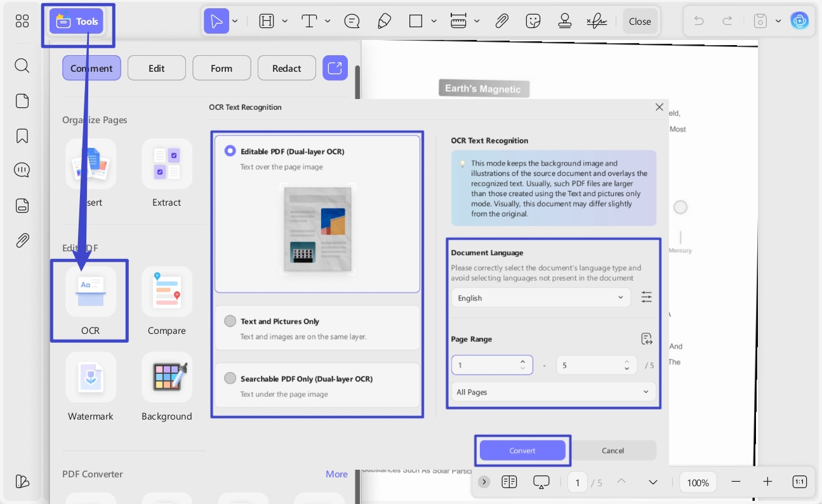Open the Compare tool
The height and width of the screenshot is (504, 822).
(166, 292)
